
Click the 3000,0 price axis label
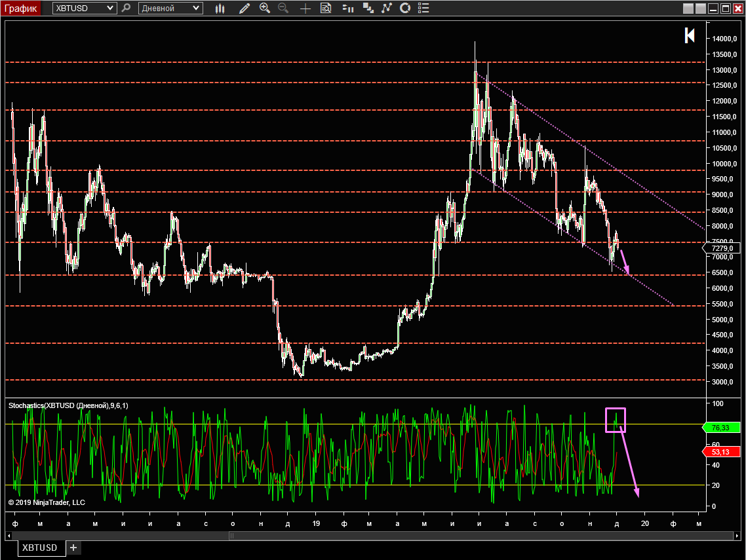pyautogui.click(x=722, y=382)
